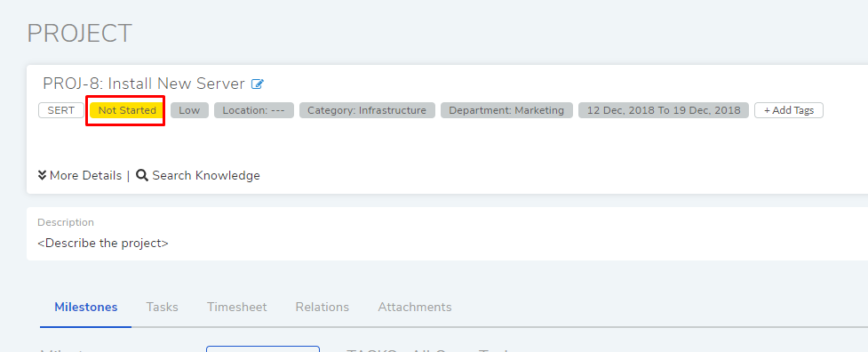This screenshot has width=868, height=352.
Task: Edit the Describe the project description text
Action: click(103, 243)
